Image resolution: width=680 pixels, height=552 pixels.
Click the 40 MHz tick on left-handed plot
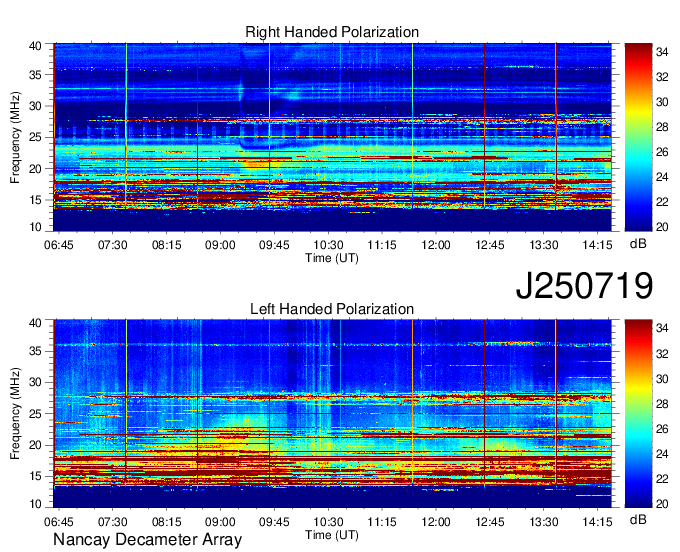click(x=35, y=323)
